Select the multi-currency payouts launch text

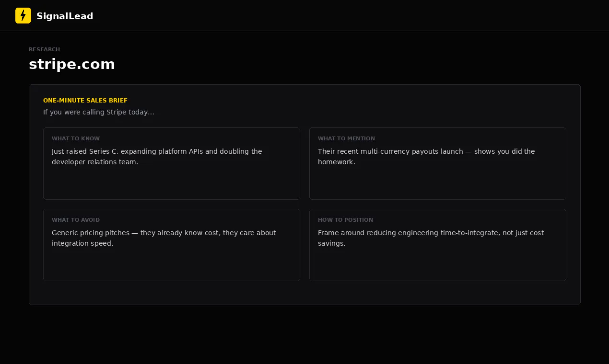426,157
